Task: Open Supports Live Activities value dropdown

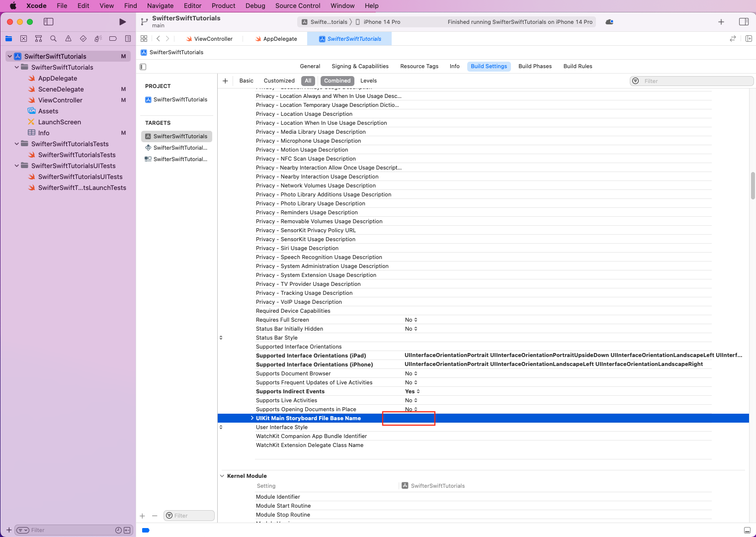Action: (x=411, y=400)
